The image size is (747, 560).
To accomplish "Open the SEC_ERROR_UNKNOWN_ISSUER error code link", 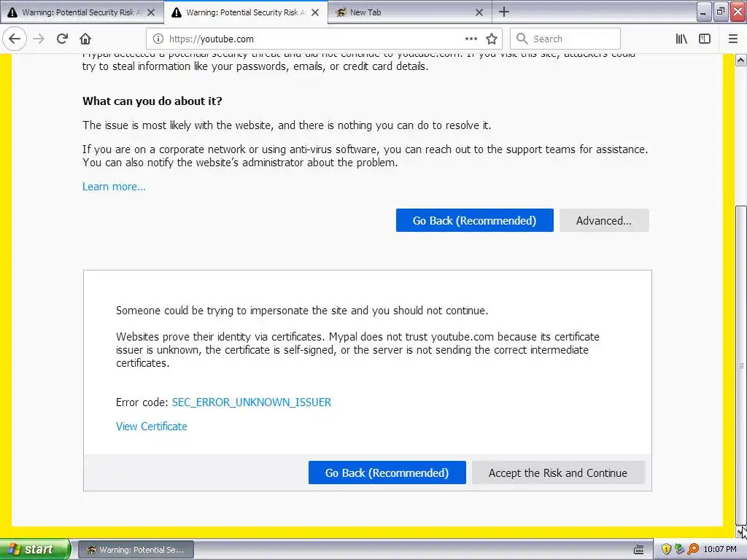I will 252,402.
